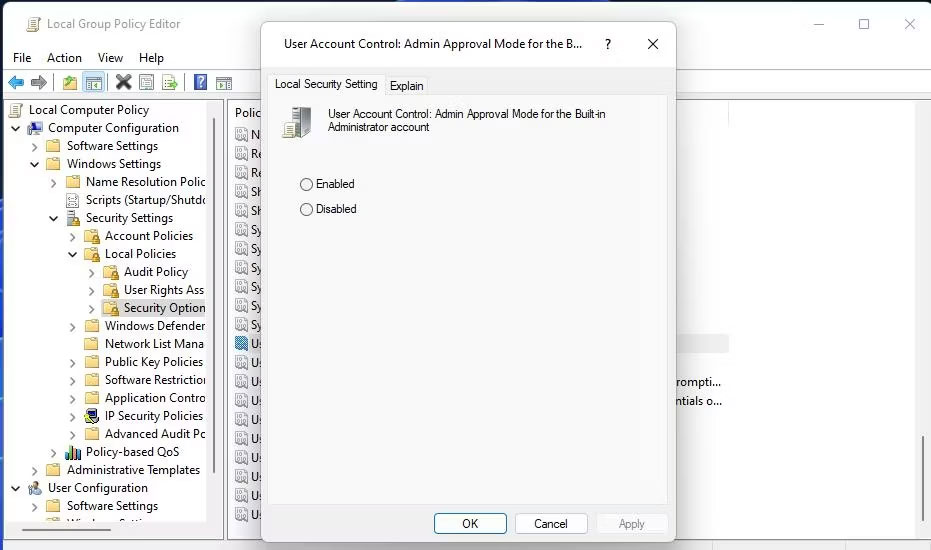The image size is (931, 550).
Task: Select the Disabled radio button
Action: [x=306, y=210]
